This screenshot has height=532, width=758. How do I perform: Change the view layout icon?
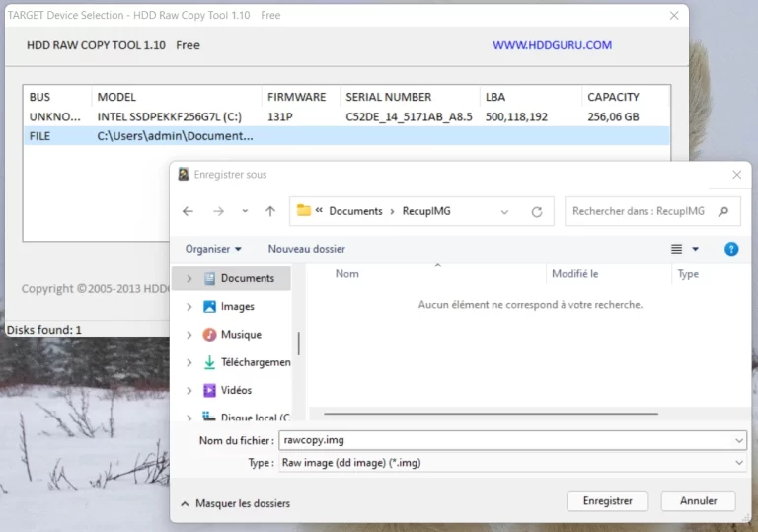(676, 249)
